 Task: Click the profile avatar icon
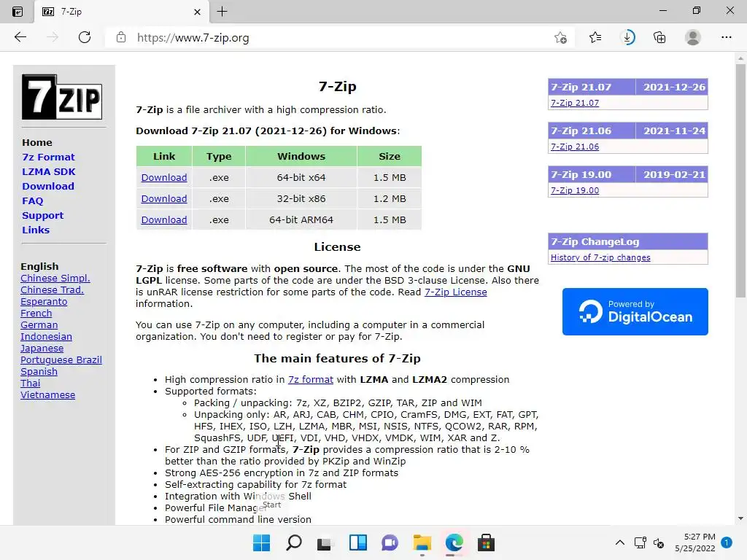(x=693, y=37)
